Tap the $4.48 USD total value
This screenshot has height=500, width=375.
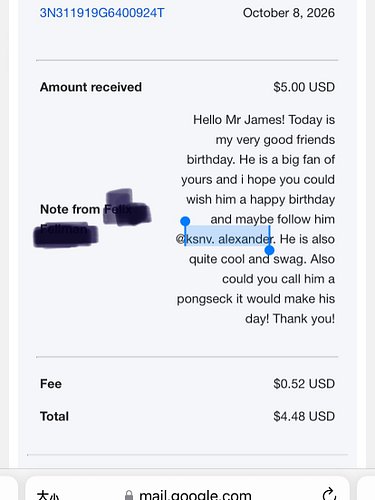304,416
